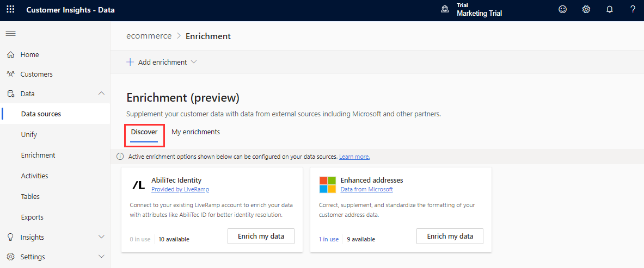644x268 pixels.
Task: Expand the Settings section
Action: (101, 257)
